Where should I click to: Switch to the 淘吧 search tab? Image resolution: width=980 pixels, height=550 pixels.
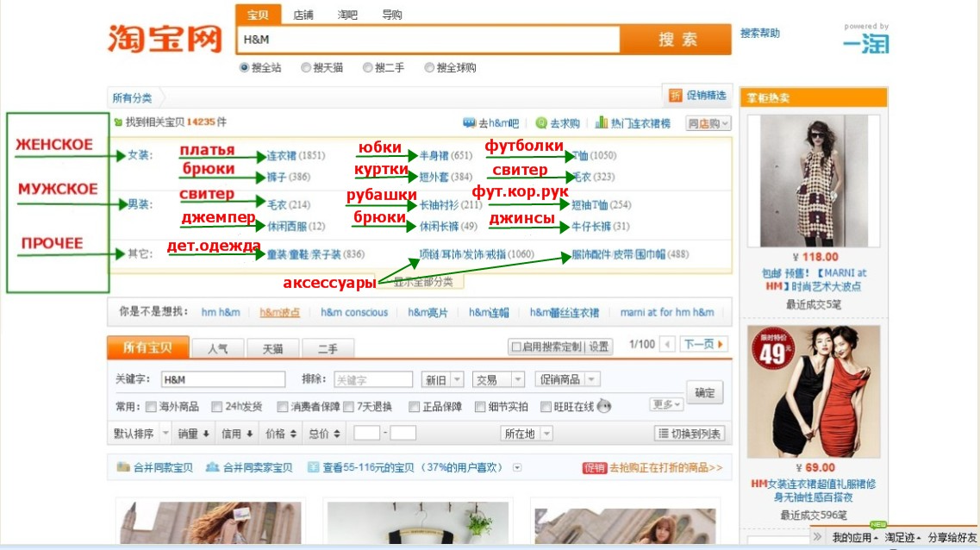[x=347, y=15]
